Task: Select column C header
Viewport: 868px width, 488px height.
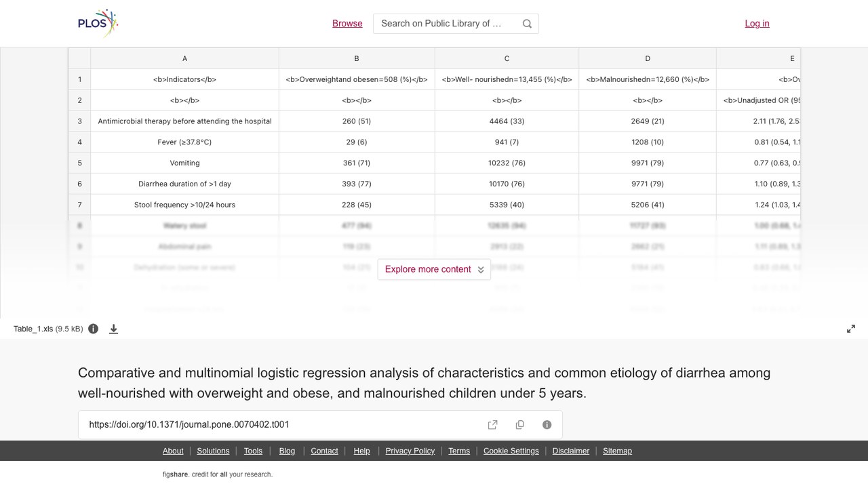Action: (507, 58)
